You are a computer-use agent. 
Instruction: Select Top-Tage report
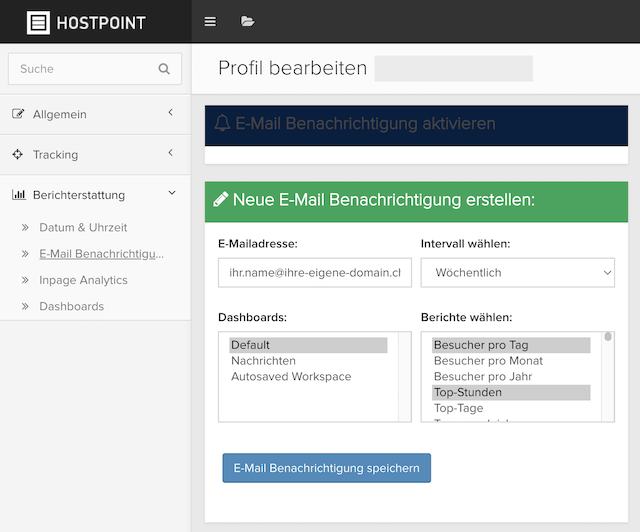(x=511, y=408)
